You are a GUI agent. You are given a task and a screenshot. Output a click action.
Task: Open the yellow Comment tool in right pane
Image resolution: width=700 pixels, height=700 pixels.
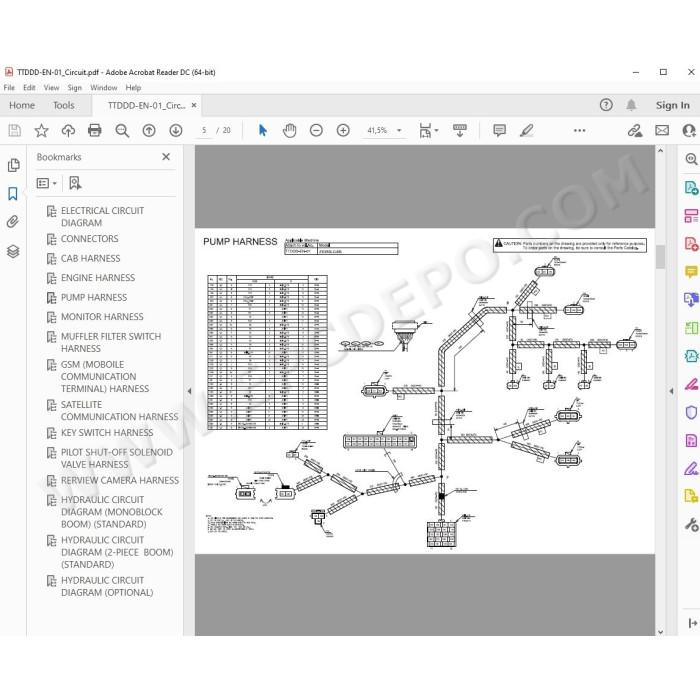pos(691,271)
